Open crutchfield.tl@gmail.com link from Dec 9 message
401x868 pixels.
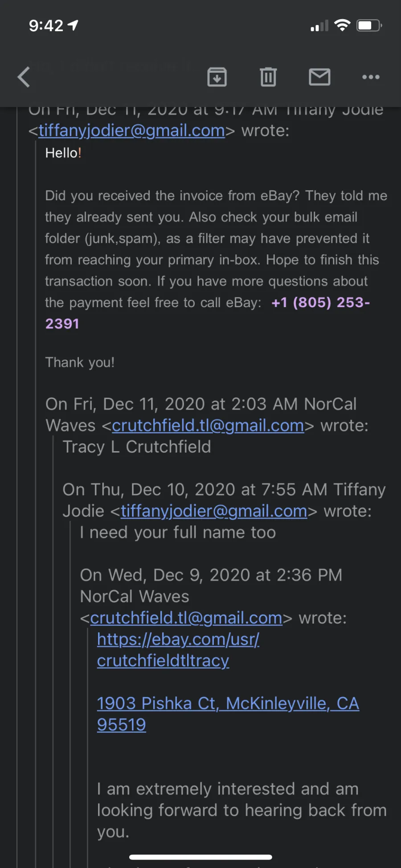point(186,618)
